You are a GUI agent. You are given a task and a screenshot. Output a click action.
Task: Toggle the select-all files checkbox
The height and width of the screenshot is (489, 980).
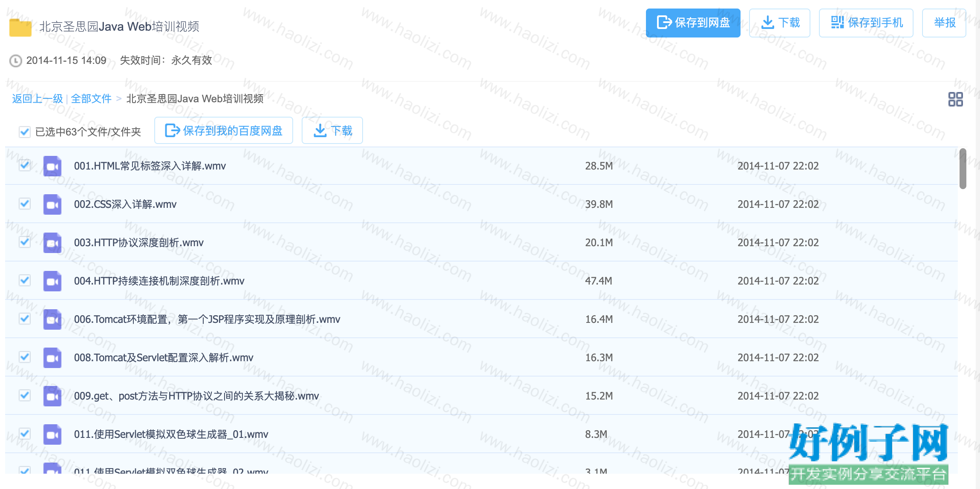25,132
